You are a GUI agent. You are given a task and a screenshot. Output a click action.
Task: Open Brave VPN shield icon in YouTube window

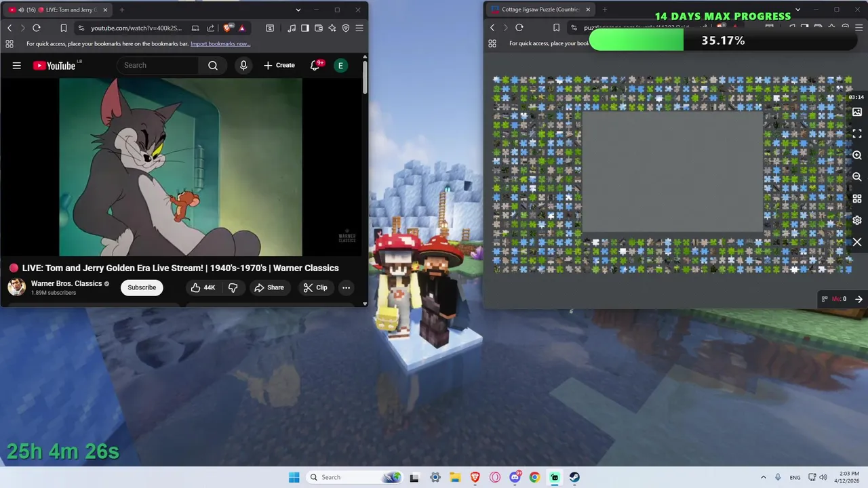tap(346, 28)
